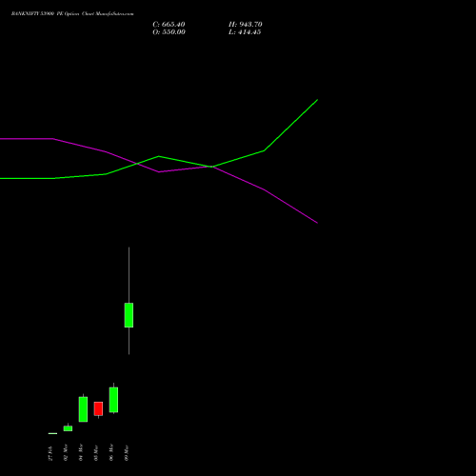Click the chart title text at top left
This screenshot has width=476, height=476.
click(72, 14)
